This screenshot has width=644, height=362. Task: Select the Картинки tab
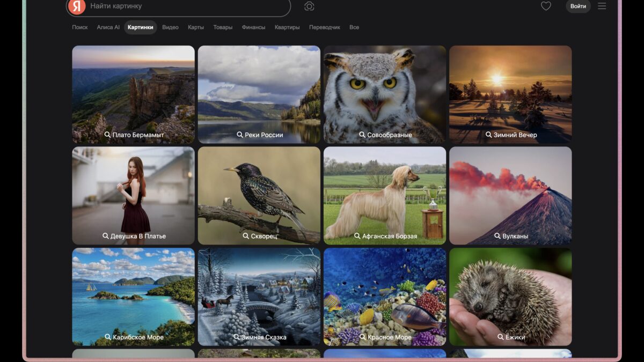click(x=141, y=27)
